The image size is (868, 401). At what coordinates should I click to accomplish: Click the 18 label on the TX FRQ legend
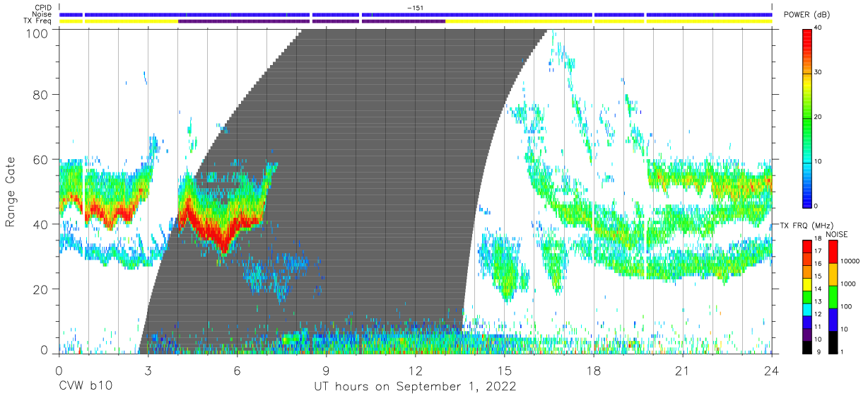[x=819, y=238]
